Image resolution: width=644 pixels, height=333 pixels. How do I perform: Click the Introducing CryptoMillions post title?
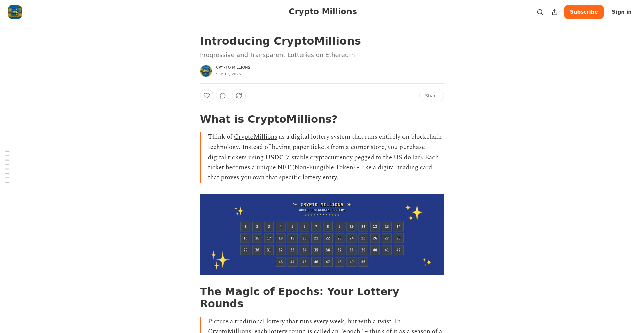point(280,41)
